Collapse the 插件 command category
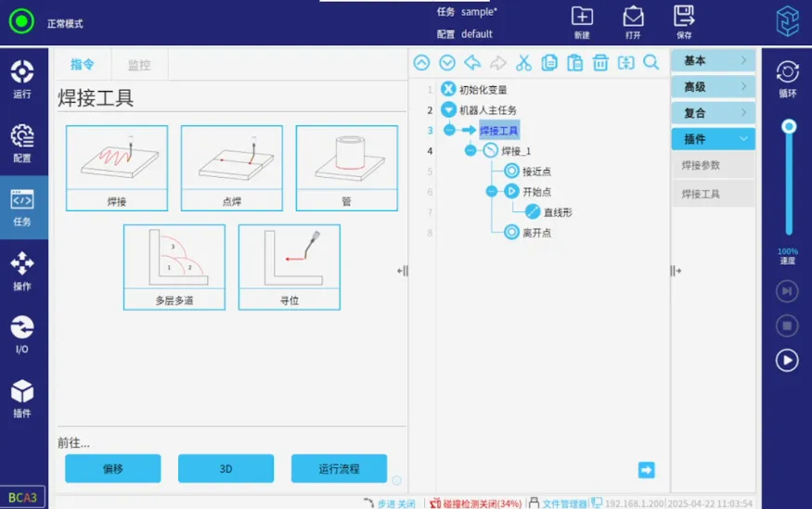812x509 pixels. (713, 139)
